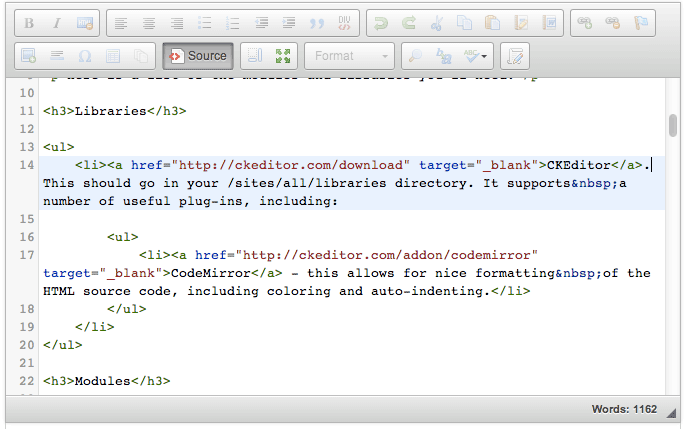This screenshot has width=688, height=429.
Task: Click line number 14 in gutter
Action: pyautogui.click(x=26, y=165)
